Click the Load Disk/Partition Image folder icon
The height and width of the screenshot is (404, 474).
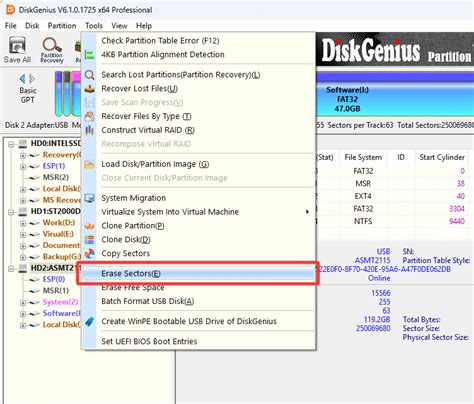89,164
